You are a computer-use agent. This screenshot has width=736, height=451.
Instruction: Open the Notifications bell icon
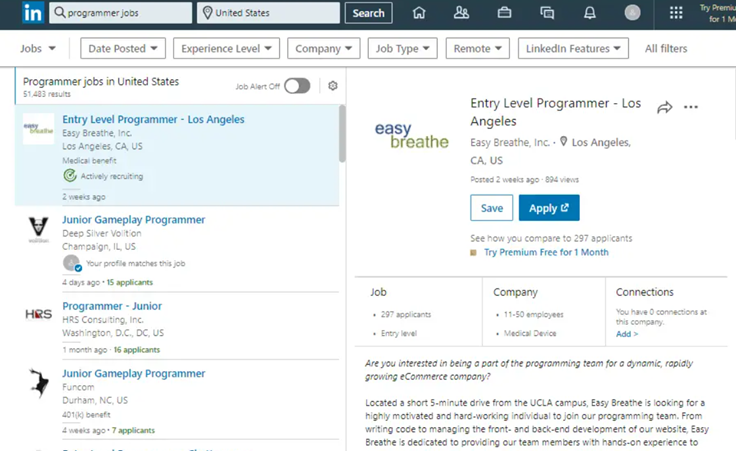tap(590, 13)
